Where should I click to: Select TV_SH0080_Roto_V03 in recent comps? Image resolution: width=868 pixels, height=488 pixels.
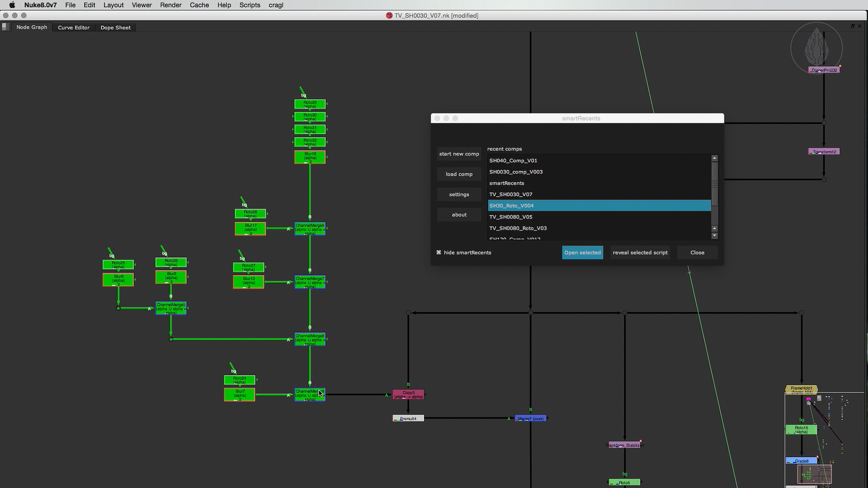point(599,228)
